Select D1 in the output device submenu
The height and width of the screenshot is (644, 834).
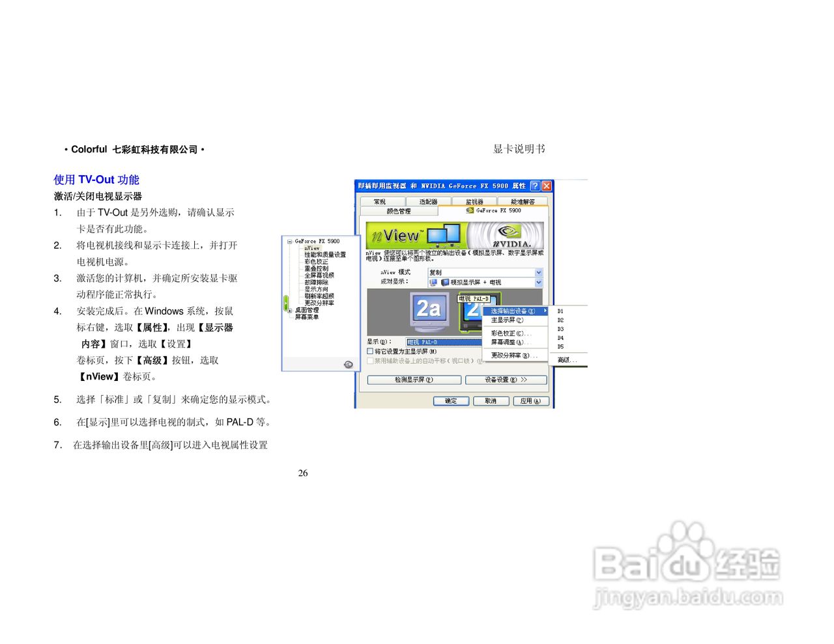pyautogui.click(x=560, y=311)
